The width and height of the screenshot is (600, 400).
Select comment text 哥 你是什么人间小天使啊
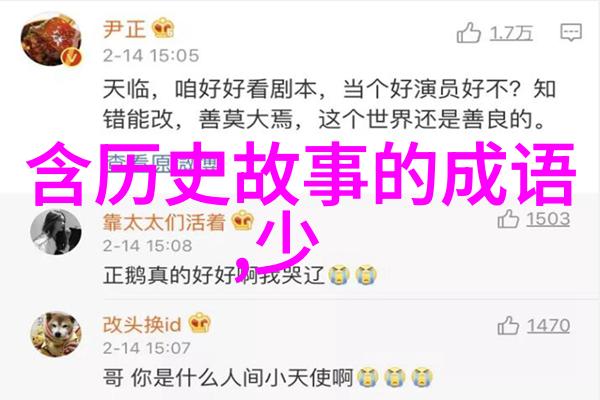pos(228,378)
